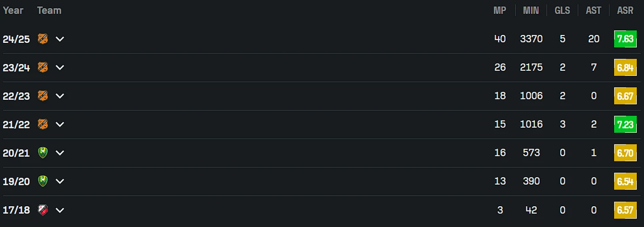Click the MIN column header
This screenshot has height=227, width=644.
(x=531, y=11)
